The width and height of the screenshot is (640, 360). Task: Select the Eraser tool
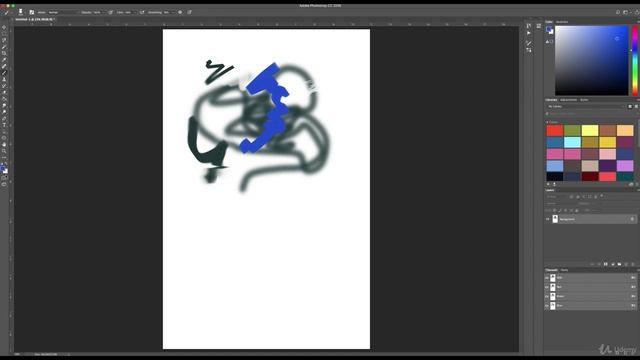4,93
